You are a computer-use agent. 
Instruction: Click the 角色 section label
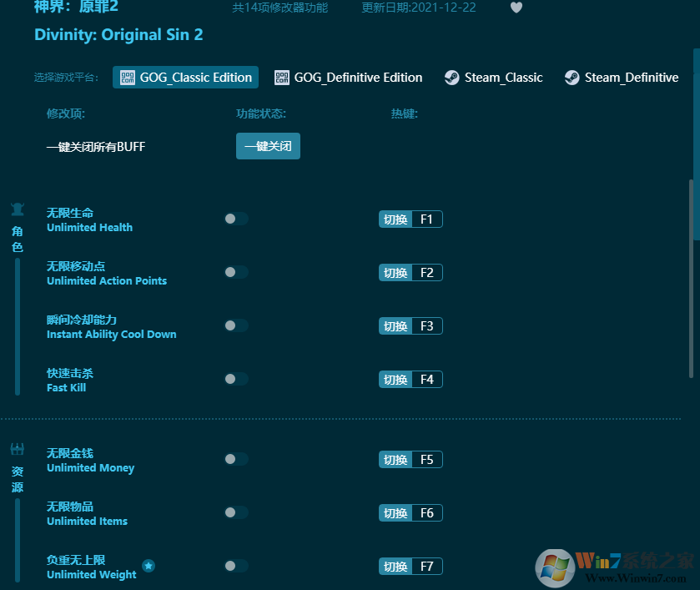(18, 239)
